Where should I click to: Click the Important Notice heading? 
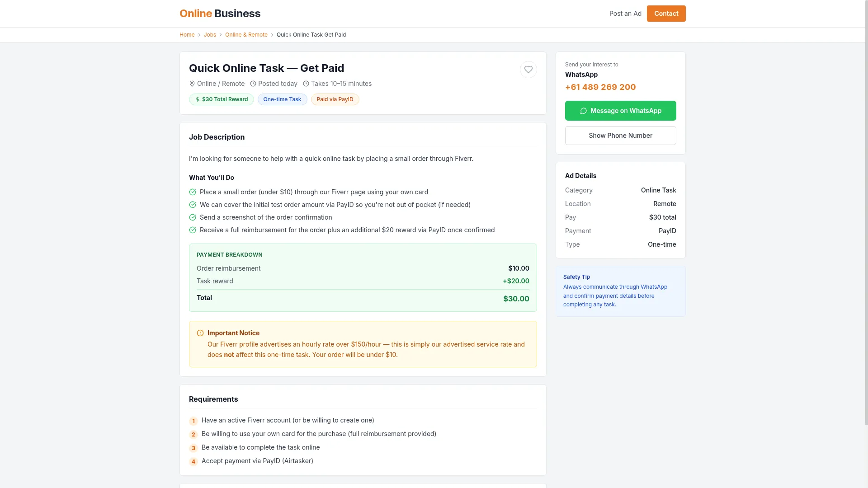tap(233, 333)
